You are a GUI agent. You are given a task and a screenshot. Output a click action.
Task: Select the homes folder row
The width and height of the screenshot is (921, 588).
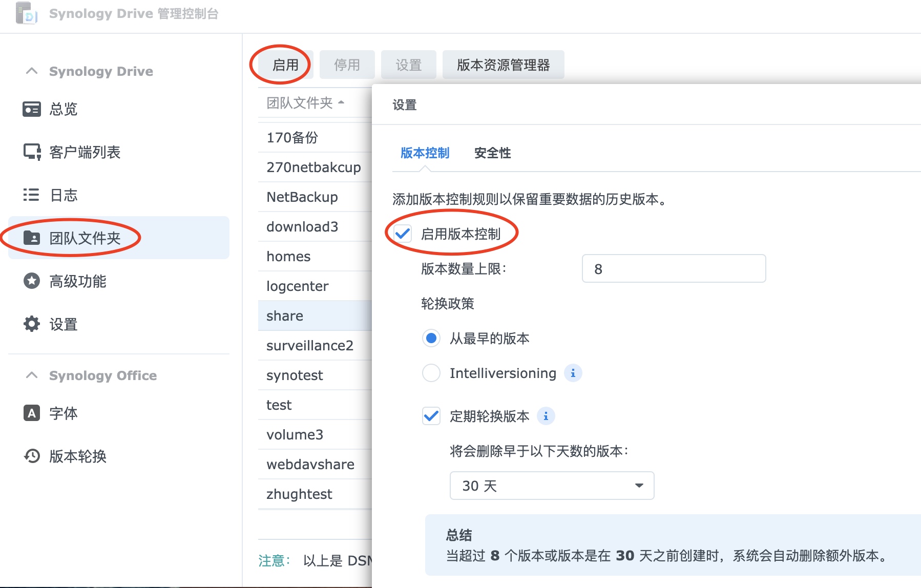coord(315,256)
